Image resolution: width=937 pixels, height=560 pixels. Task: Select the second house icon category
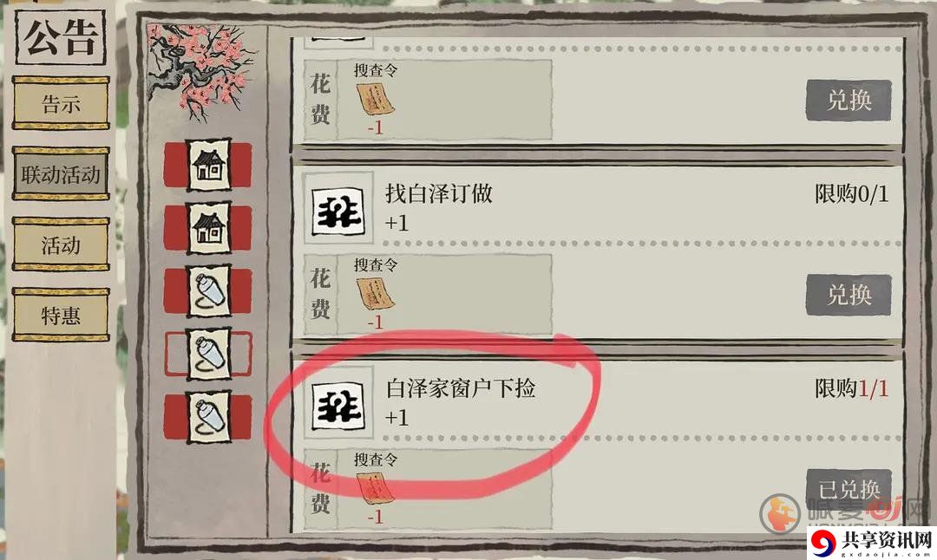(208, 228)
